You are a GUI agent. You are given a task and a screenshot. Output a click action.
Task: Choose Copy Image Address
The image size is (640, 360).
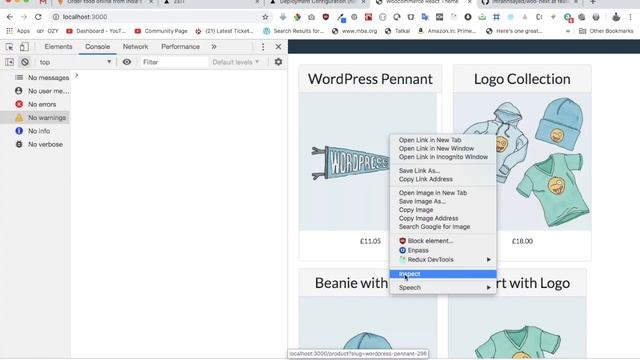[443, 218]
